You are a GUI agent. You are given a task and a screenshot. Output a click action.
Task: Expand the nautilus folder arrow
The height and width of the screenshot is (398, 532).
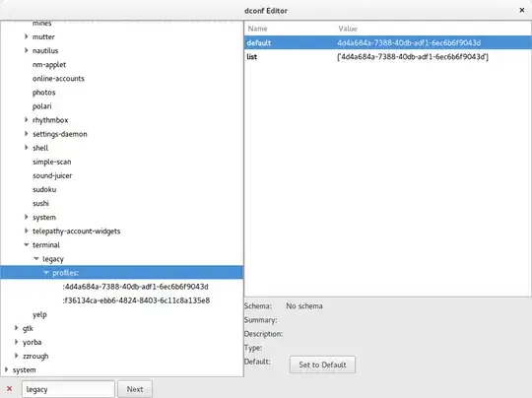[x=27, y=50]
